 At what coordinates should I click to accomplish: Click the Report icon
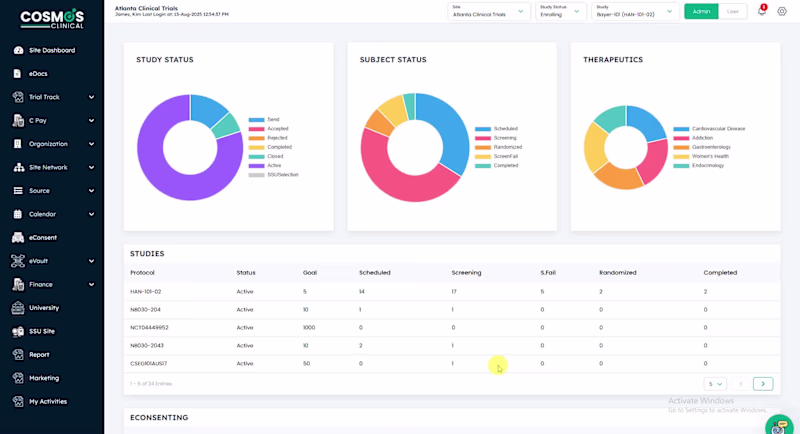(x=18, y=354)
